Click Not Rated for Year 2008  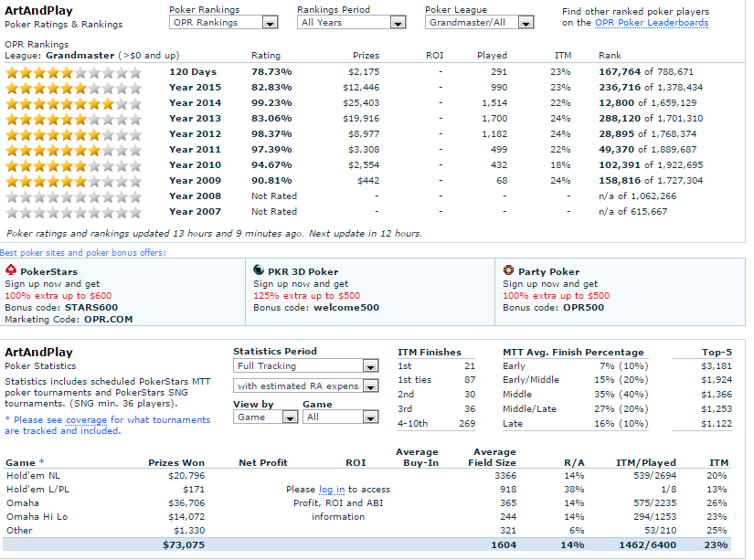click(x=274, y=196)
